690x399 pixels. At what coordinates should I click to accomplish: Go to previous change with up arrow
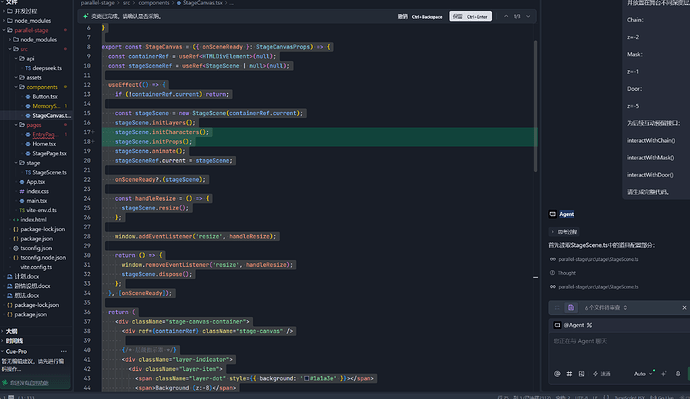pos(506,16)
